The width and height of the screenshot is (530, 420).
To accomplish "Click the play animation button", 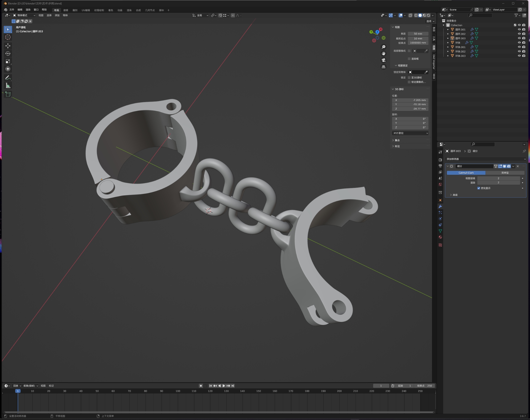I will [x=224, y=386].
